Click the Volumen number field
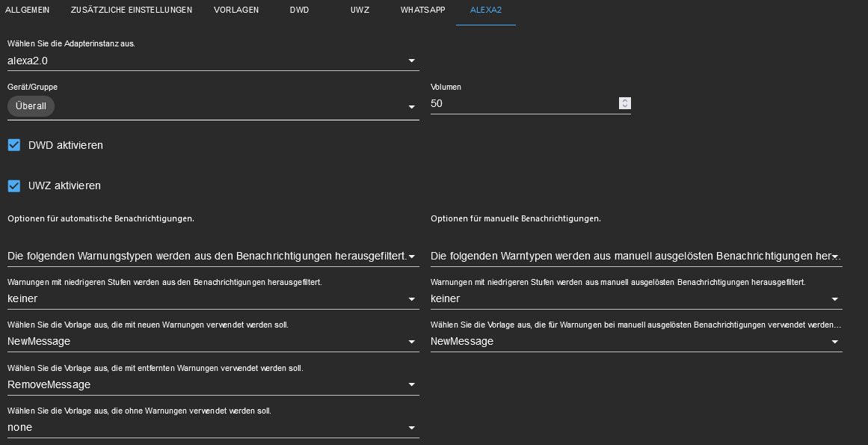Screen dimensions: 868x445 [523, 103]
